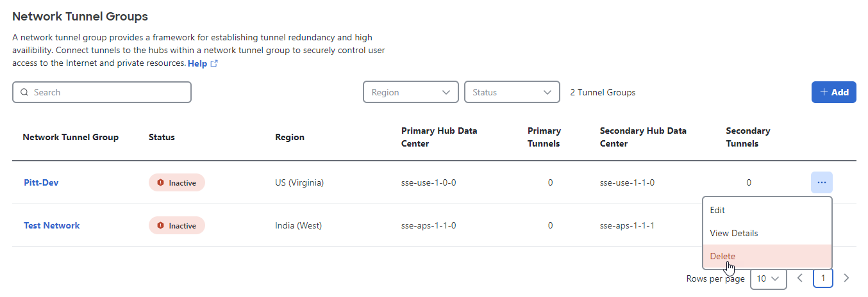Viewport: 868px width, 297px height.
Task: Choose View Details in the menu
Action: (x=767, y=233)
